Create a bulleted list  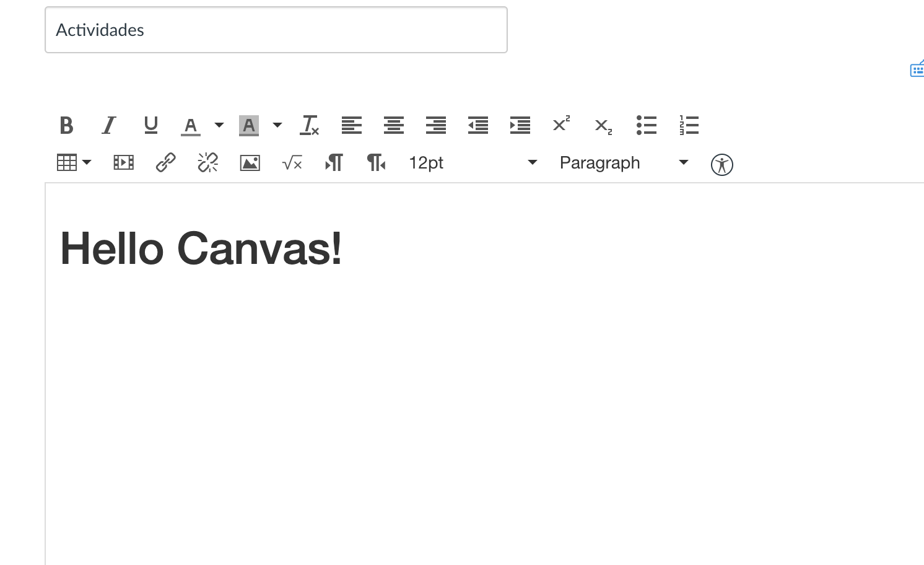[646, 125]
